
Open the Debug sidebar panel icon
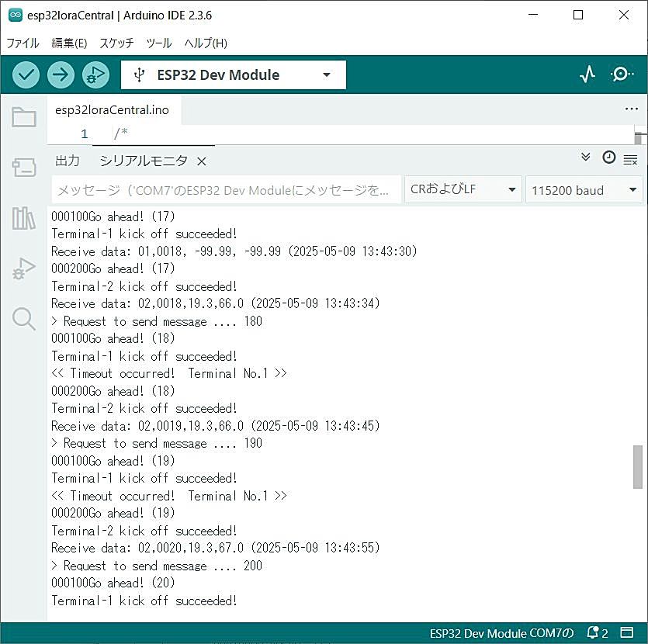24,268
